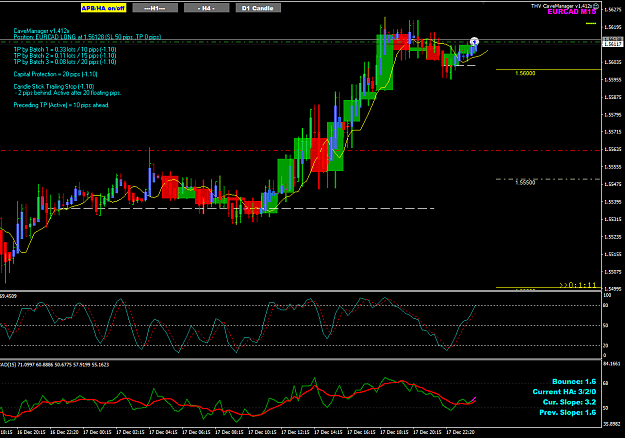Select the THV CaveManager v1.412s label
The width and height of the screenshot is (625, 438).
pyautogui.click(x=562, y=6)
